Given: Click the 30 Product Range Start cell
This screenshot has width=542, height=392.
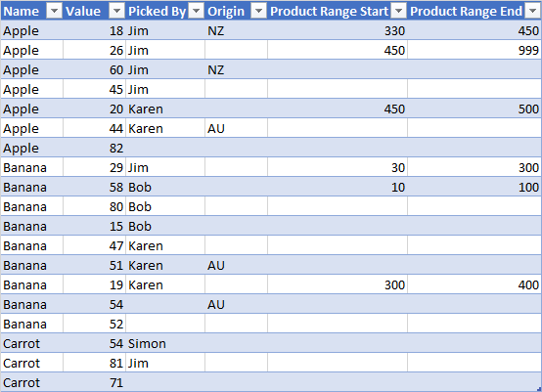Looking at the screenshot, I should point(338,167).
